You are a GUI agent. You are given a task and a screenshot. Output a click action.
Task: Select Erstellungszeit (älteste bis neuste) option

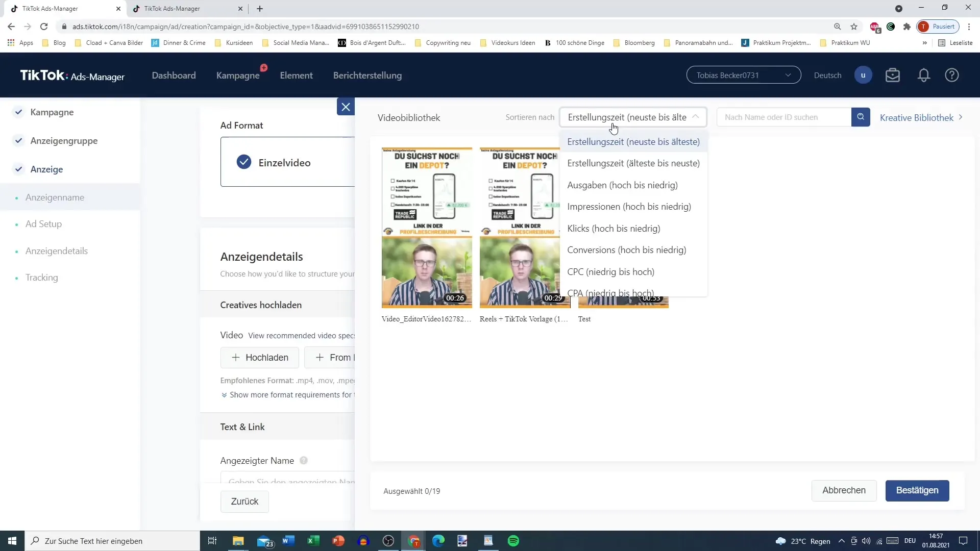pyautogui.click(x=633, y=163)
